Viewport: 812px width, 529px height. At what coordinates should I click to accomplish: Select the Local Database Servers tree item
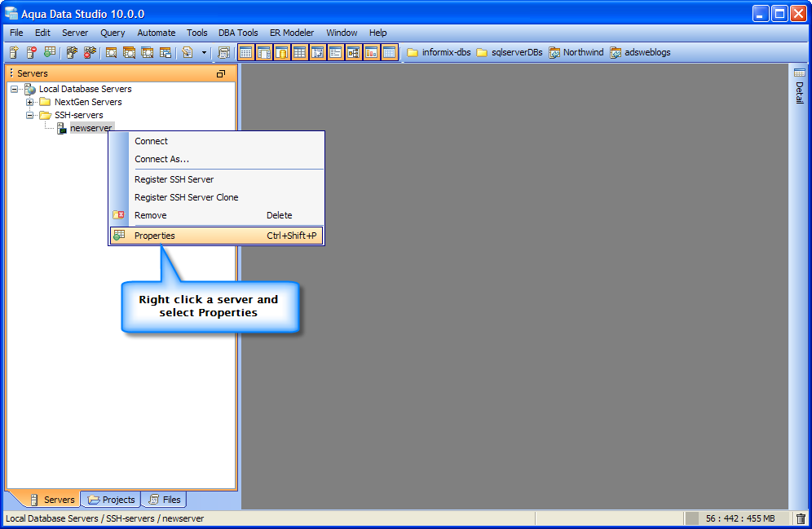tap(86, 89)
